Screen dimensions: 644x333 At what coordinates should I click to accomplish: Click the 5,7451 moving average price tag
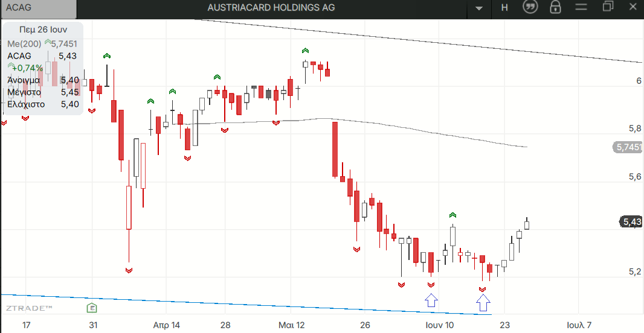[628, 147]
